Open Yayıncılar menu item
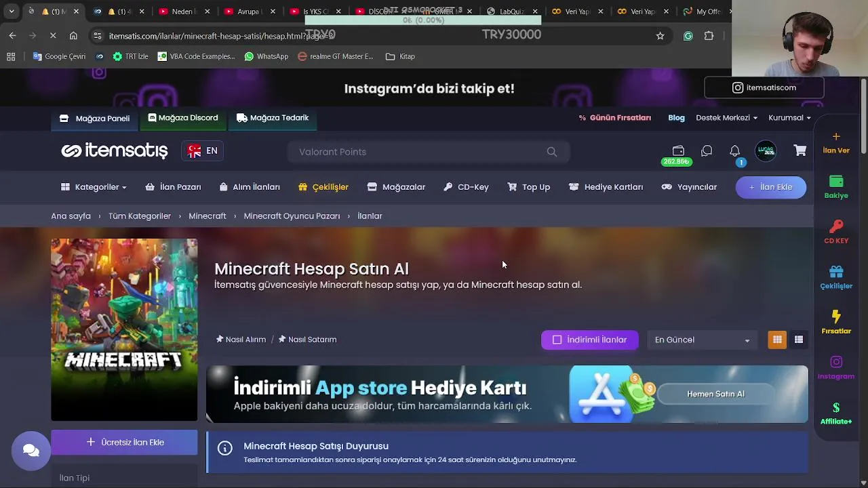Screen dimensions: 868x488 point(689,187)
